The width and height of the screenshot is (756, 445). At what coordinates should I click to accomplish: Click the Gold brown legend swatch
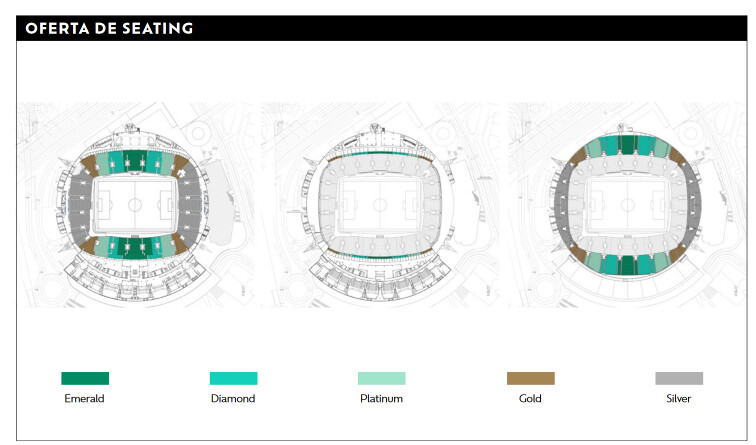[530, 378]
